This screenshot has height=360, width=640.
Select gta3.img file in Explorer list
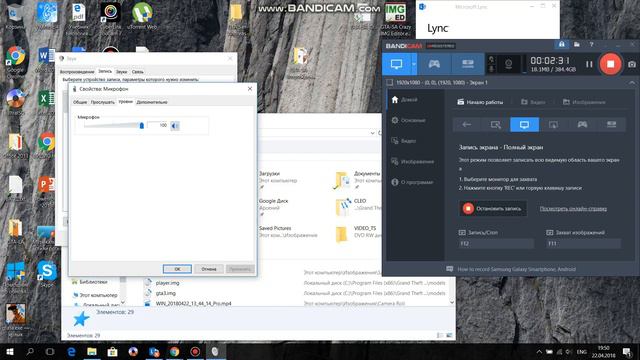pyautogui.click(x=166, y=293)
